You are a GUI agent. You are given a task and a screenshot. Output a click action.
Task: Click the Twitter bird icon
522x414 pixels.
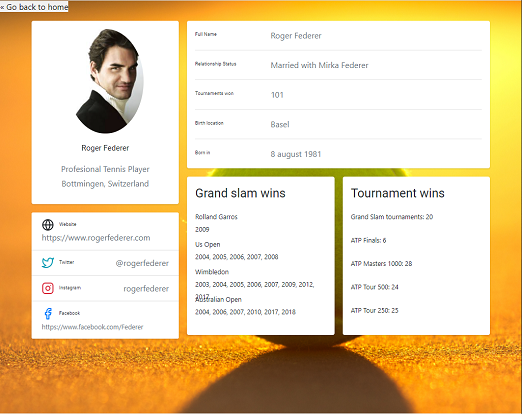[48, 263]
